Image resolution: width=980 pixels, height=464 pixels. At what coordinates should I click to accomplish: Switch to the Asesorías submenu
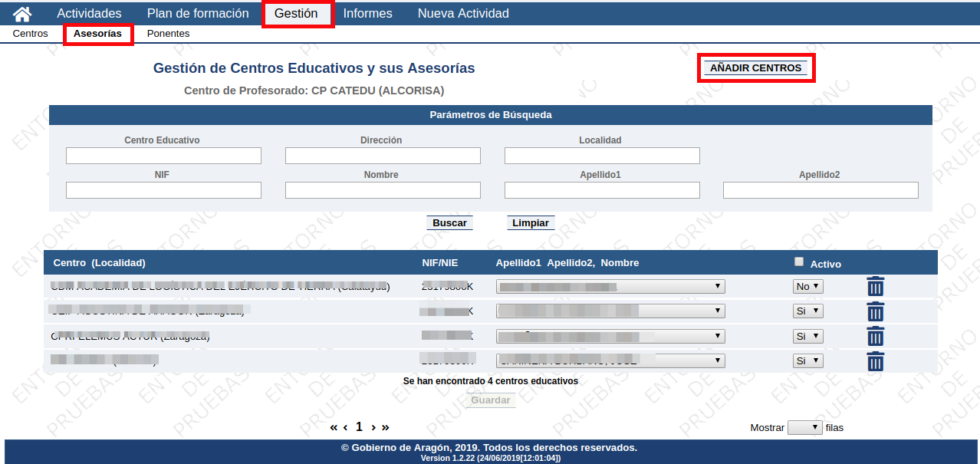point(97,34)
